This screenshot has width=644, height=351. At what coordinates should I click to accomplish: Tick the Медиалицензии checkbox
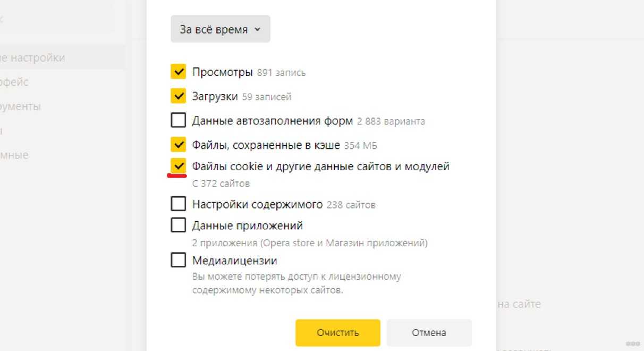(179, 261)
